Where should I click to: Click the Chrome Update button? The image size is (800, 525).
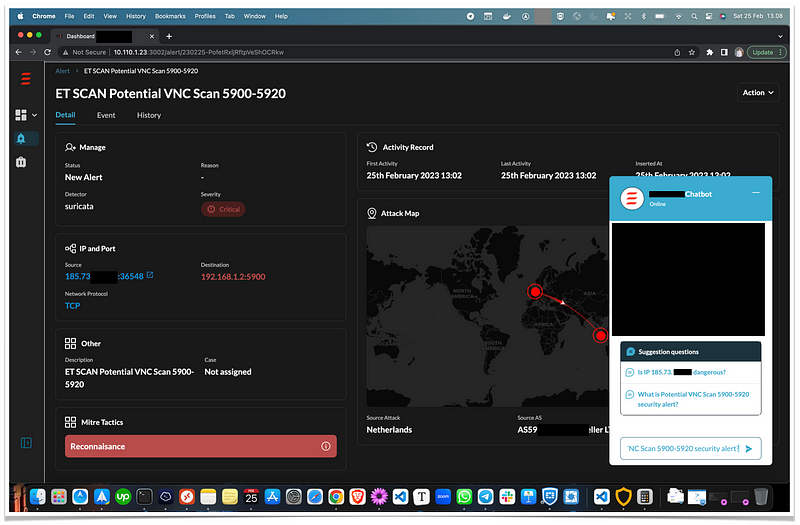(766, 52)
